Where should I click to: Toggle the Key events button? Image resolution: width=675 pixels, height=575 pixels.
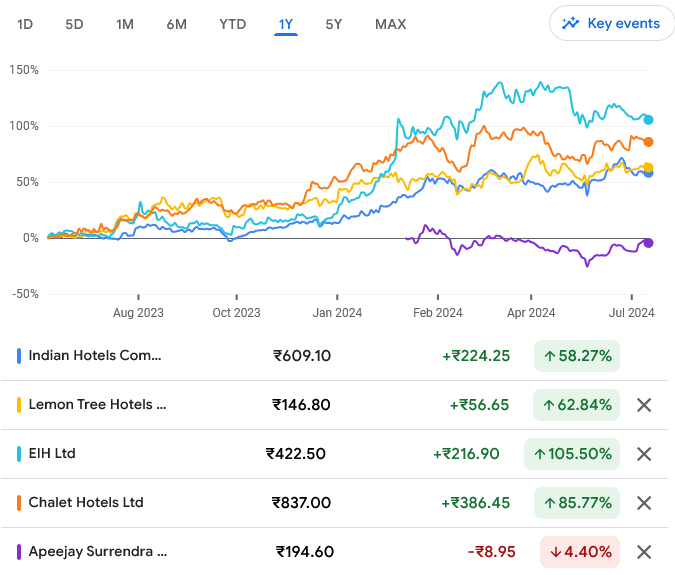[x=612, y=23]
